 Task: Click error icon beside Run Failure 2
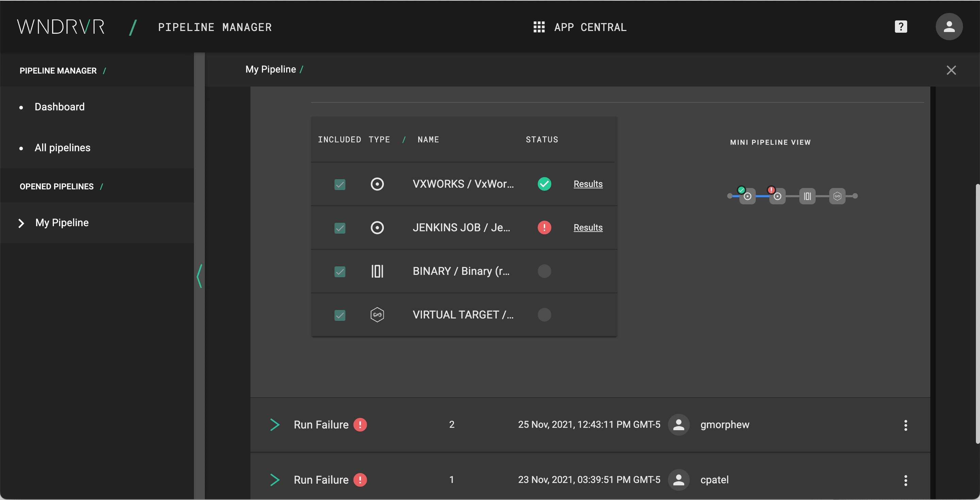[360, 425]
